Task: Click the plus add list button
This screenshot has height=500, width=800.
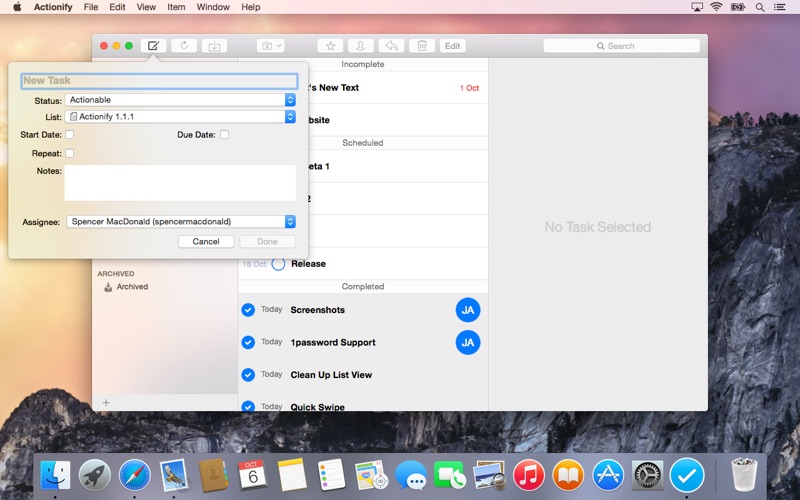Action: (106, 403)
